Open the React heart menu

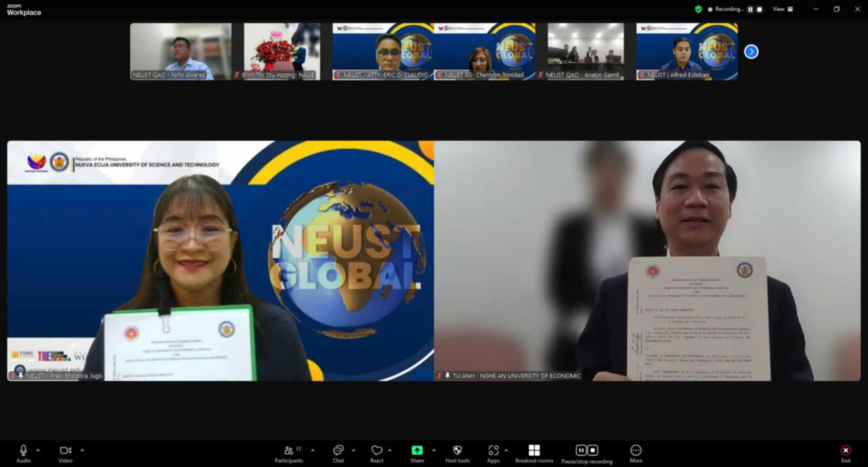(376, 453)
